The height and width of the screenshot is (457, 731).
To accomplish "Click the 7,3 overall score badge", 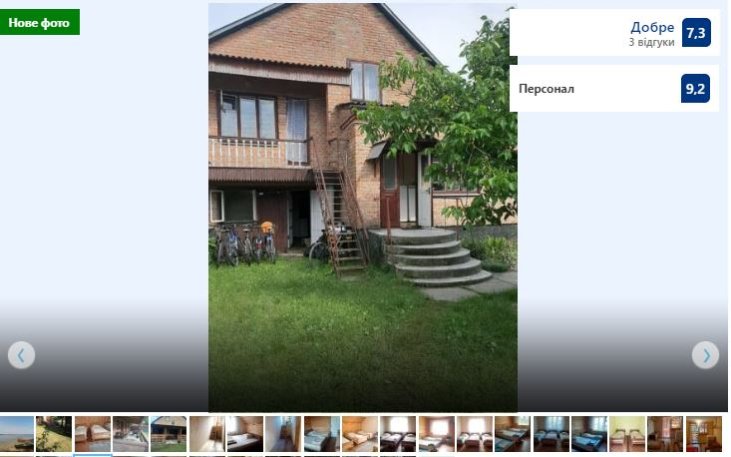I will pos(696,33).
